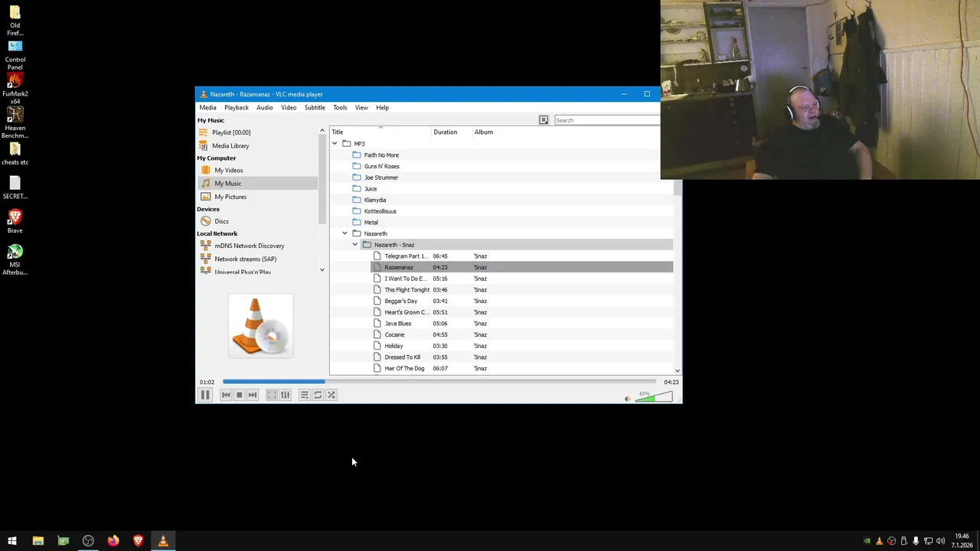Click the VLC cone album art
This screenshot has height=551, width=980.
coord(260,326)
